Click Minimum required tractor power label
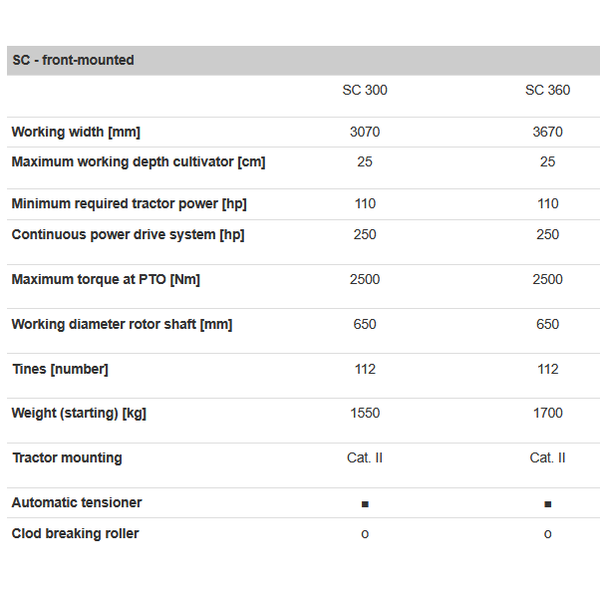This screenshot has height=600, width=600. point(129,203)
